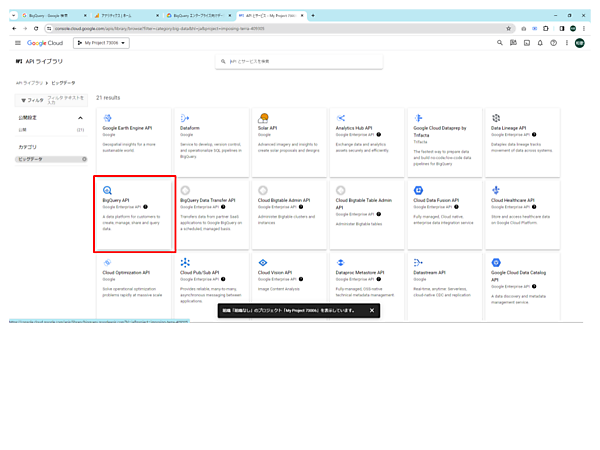Click the Cloud Pub/Sub API title
The width and height of the screenshot is (600, 450).
200,272
